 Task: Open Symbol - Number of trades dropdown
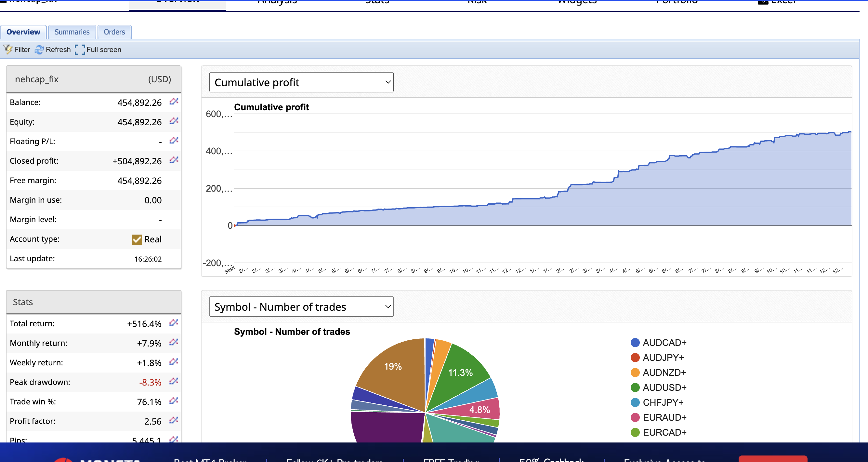(301, 307)
